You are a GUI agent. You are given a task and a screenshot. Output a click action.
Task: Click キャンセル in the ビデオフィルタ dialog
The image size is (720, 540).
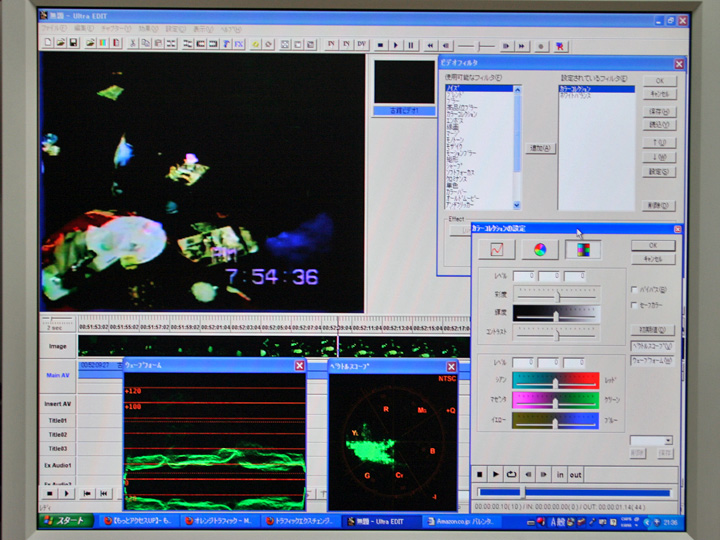point(659,94)
